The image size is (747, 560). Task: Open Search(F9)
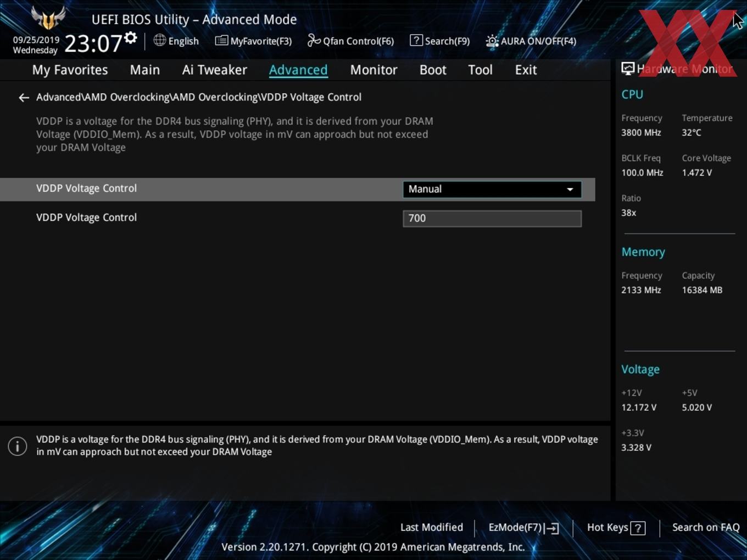(447, 41)
